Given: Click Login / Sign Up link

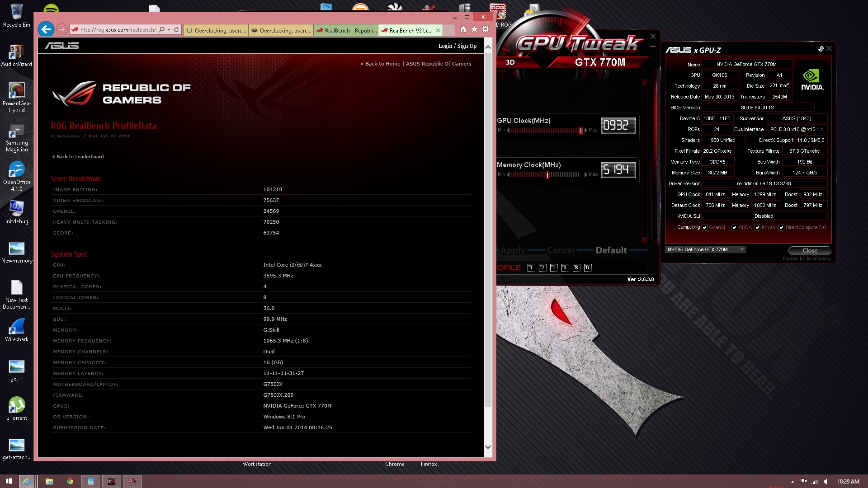Looking at the screenshot, I should click(457, 46).
